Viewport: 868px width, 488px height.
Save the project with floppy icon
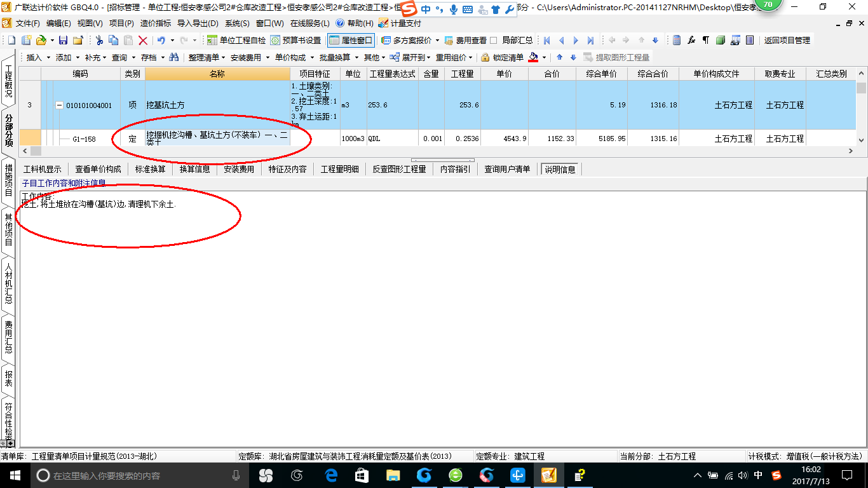(x=63, y=40)
